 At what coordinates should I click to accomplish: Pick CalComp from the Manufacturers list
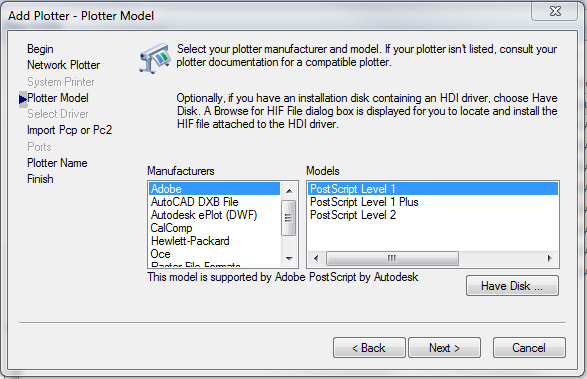click(x=215, y=228)
